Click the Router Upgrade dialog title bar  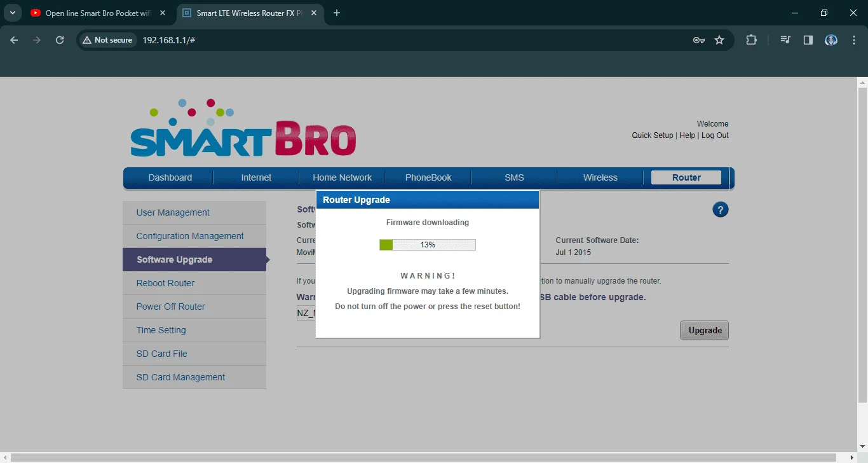tap(428, 200)
